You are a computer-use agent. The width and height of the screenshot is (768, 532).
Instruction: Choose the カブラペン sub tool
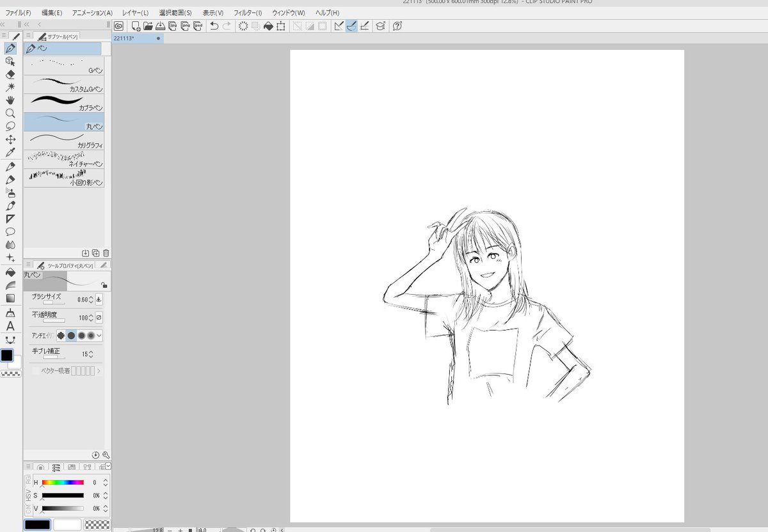click(63, 104)
